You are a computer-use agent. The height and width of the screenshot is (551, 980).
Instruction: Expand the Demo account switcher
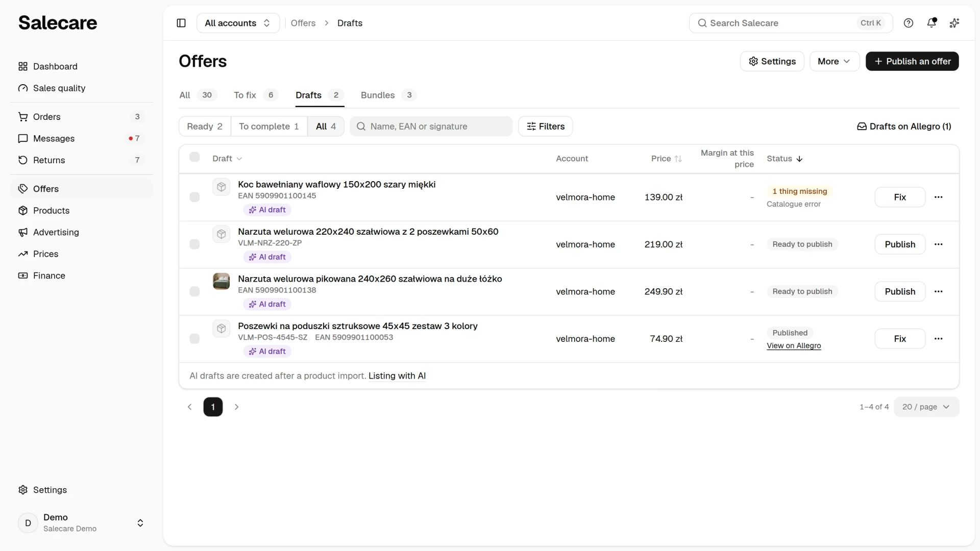82,523
